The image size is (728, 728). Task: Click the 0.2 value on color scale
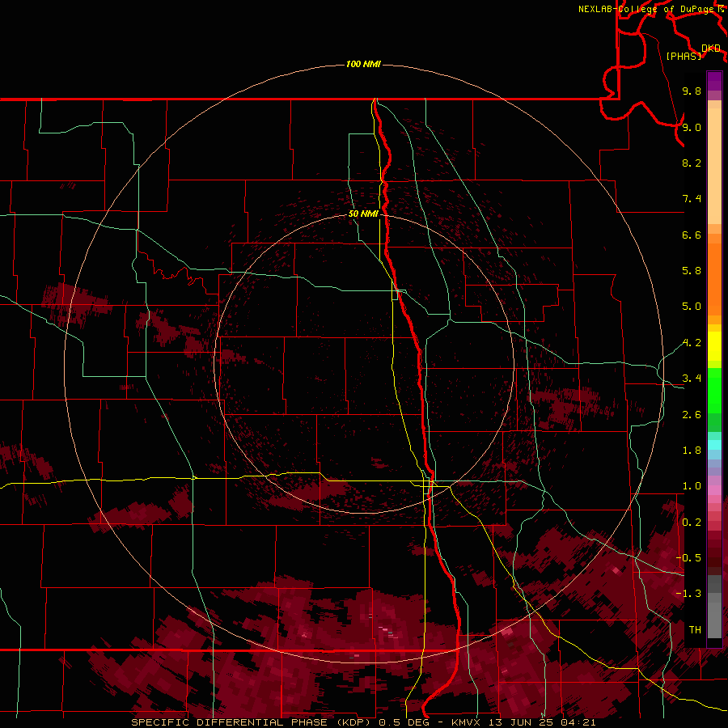tap(692, 523)
